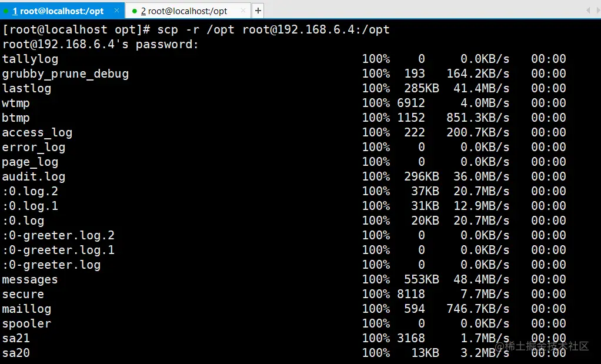
Task: Click the 12.9MB/s transfer speed
Action: [482, 206]
